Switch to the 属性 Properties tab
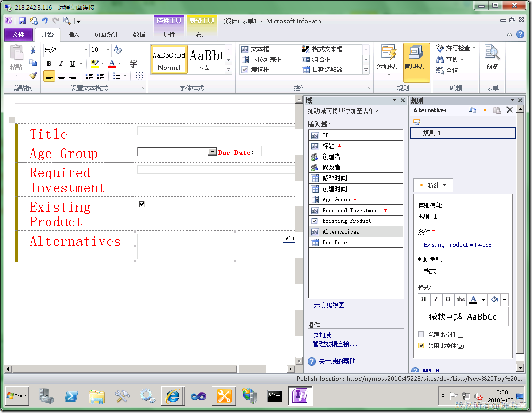Viewport: 532px width, 413px height. pyautogui.click(x=169, y=34)
